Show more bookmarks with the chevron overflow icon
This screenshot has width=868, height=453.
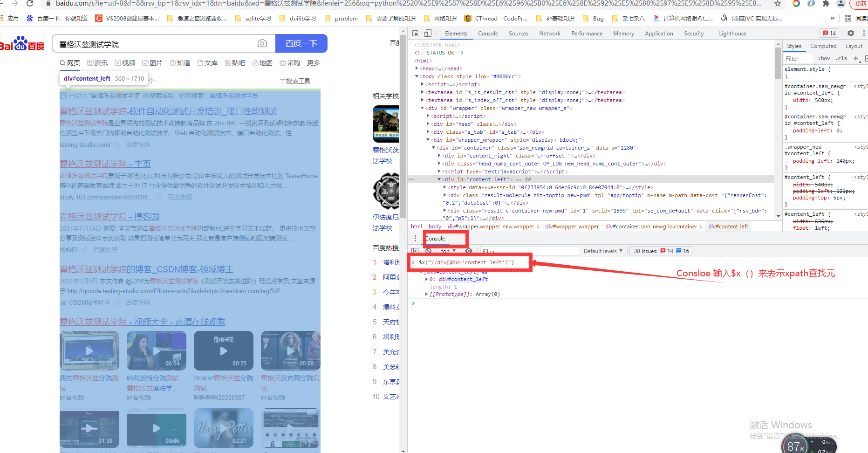click(833, 18)
